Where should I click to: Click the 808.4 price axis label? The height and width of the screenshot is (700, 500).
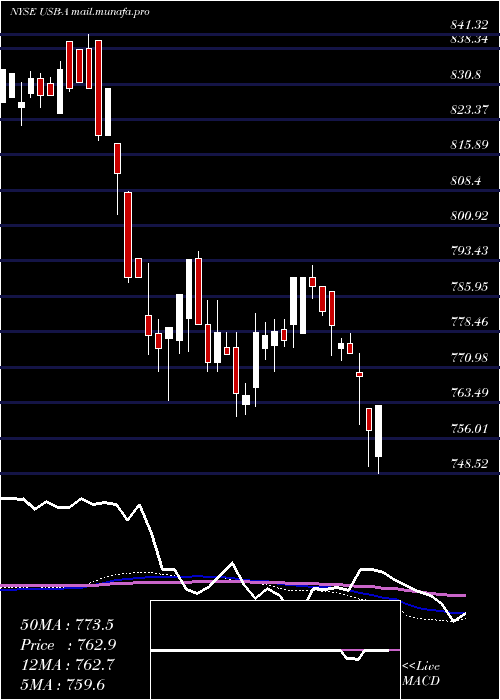(x=466, y=181)
